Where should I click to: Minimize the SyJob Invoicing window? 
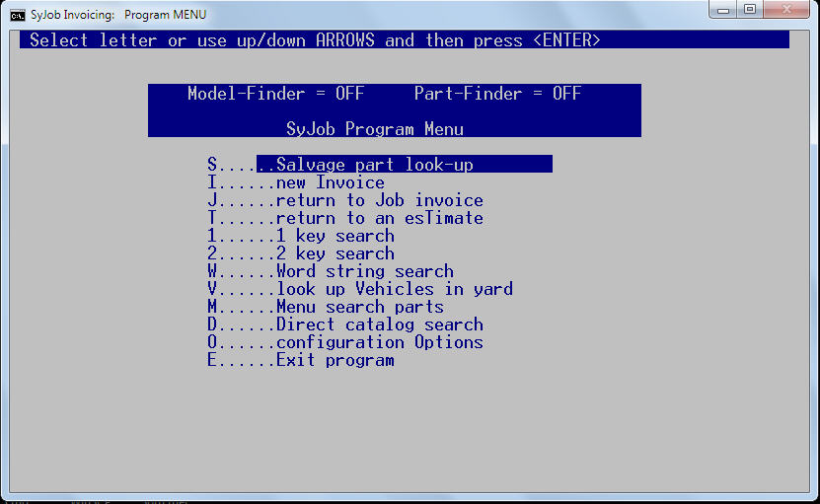pyautogui.click(x=723, y=10)
